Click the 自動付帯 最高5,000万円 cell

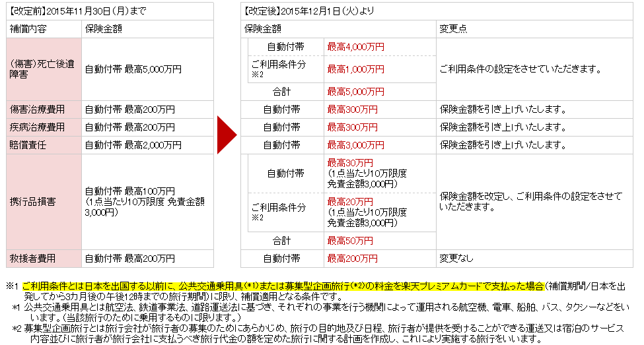coord(147,69)
